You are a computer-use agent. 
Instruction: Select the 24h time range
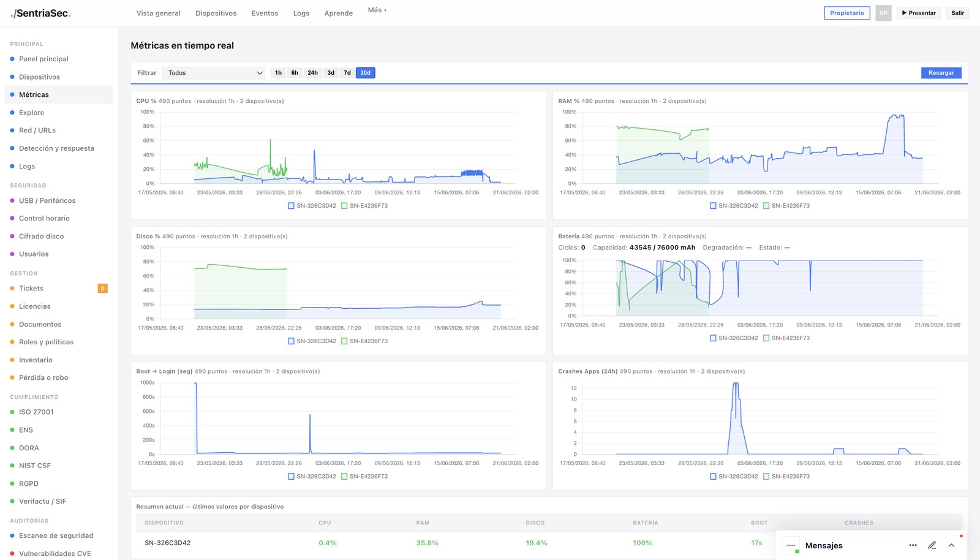coord(312,73)
